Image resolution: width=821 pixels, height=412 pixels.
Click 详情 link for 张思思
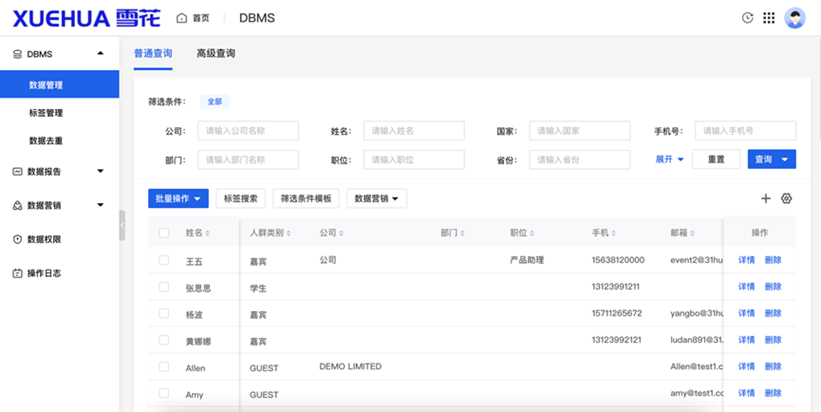(x=746, y=287)
